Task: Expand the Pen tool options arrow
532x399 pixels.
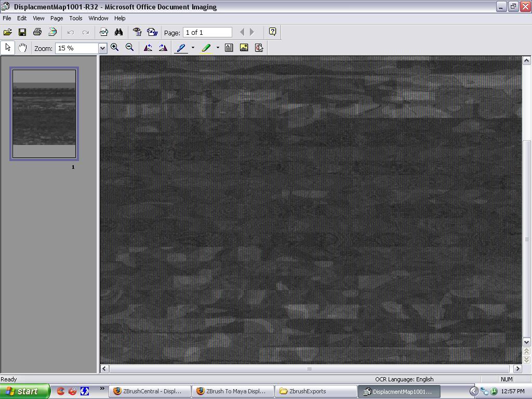Action: coord(193,48)
